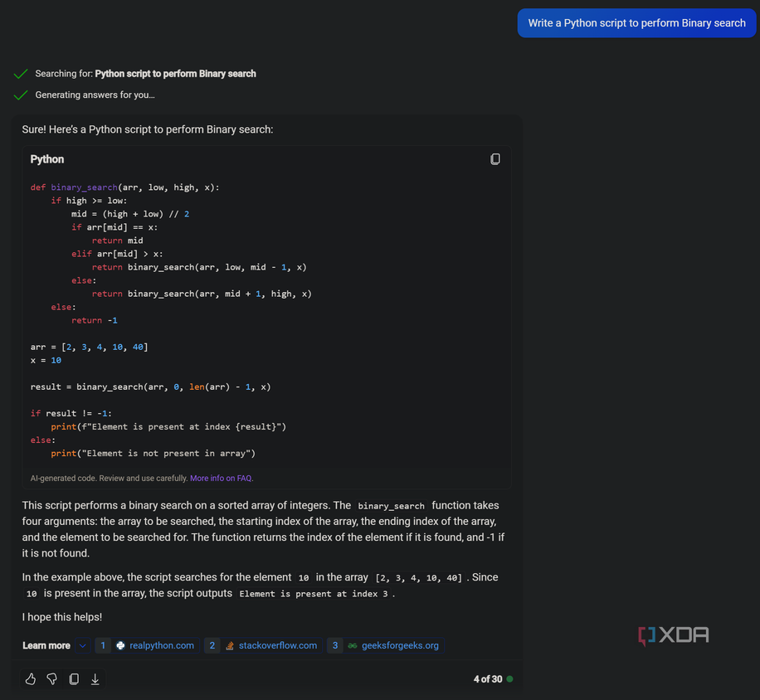Image resolution: width=760 pixels, height=700 pixels.
Task: Click the 4 of 30 turn counter
Action: point(488,679)
